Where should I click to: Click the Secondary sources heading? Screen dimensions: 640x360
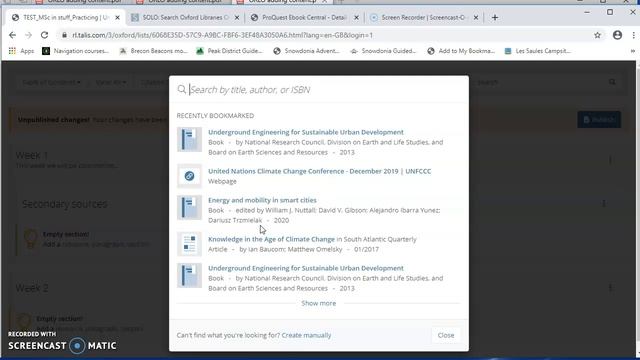tap(64, 204)
